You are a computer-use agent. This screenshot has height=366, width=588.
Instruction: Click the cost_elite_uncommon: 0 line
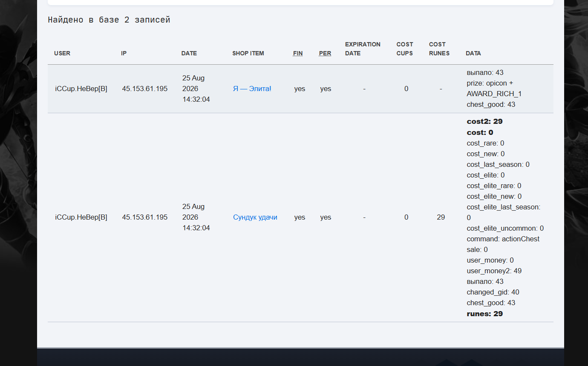click(505, 228)
